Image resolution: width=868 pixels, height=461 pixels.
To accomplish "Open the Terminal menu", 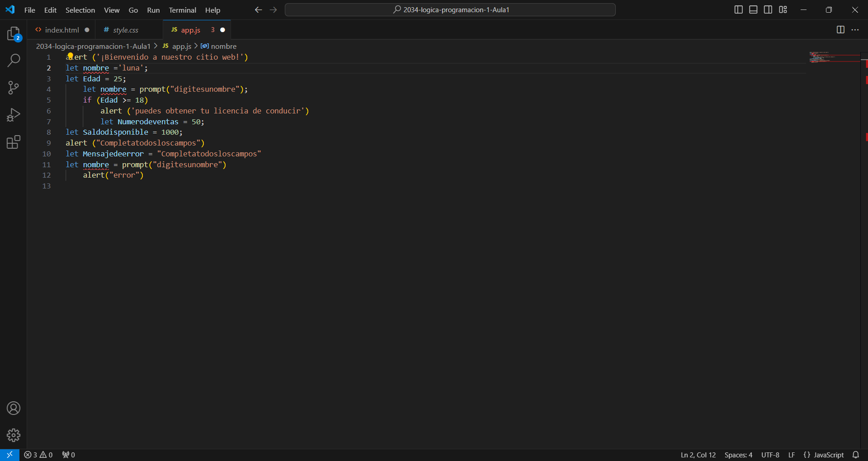I will tap(183, 10).
